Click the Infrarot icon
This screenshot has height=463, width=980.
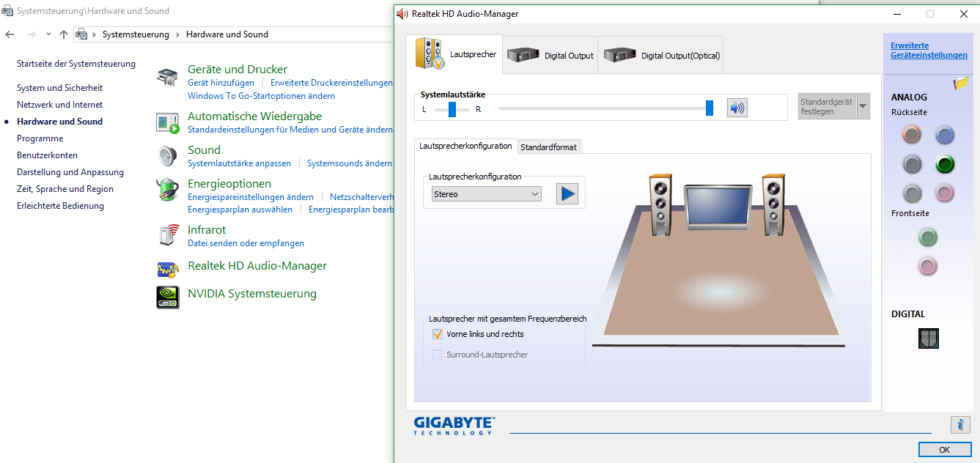[x=168, y=235]
